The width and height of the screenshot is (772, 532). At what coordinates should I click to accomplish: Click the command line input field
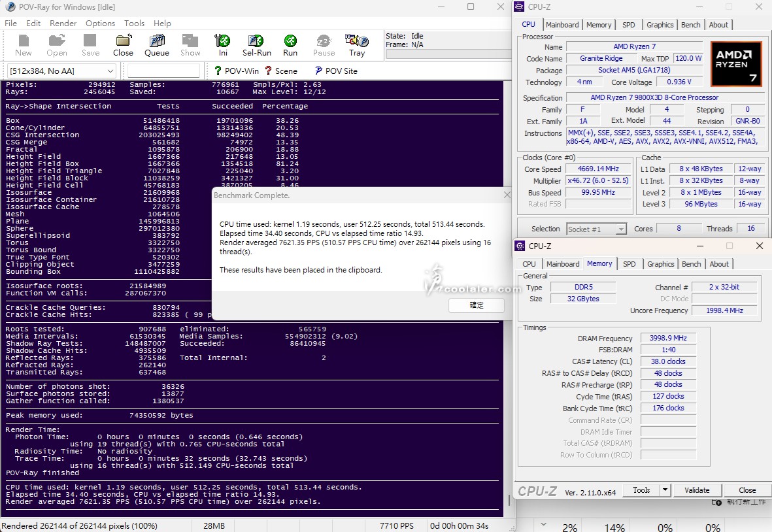point(163,71)
